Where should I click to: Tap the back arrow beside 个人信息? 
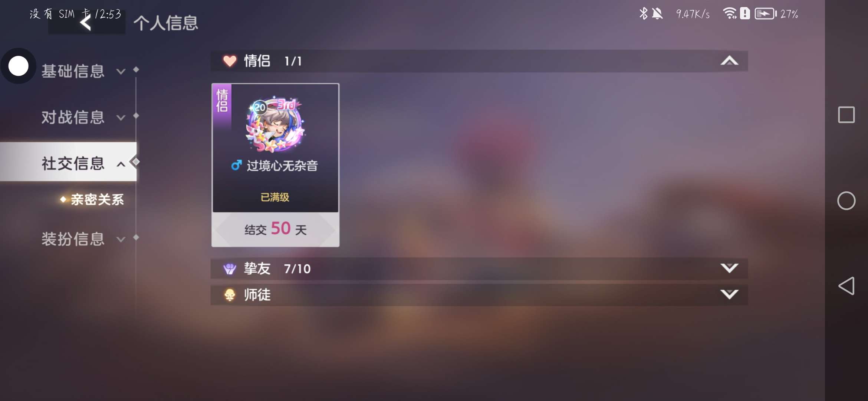[x=86, y=23]
